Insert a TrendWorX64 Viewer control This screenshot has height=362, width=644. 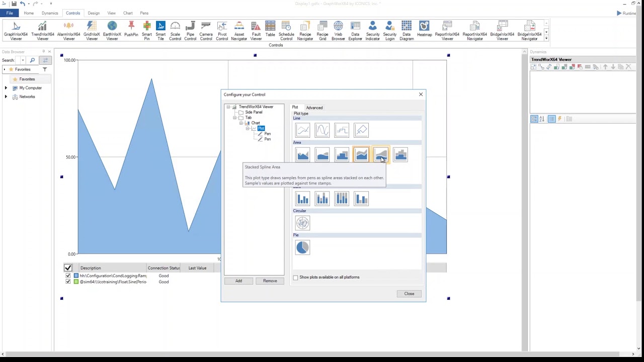point(42,31)
